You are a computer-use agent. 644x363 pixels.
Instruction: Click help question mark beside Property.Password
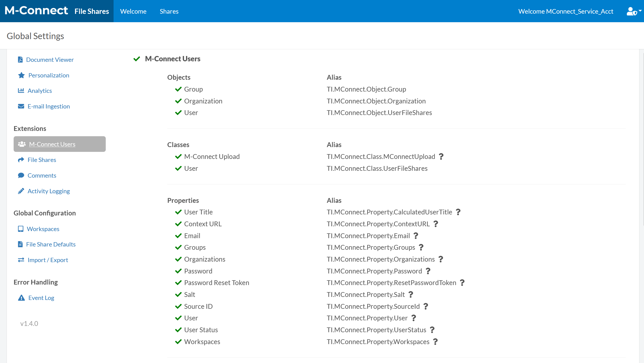[x=428, y=271]
